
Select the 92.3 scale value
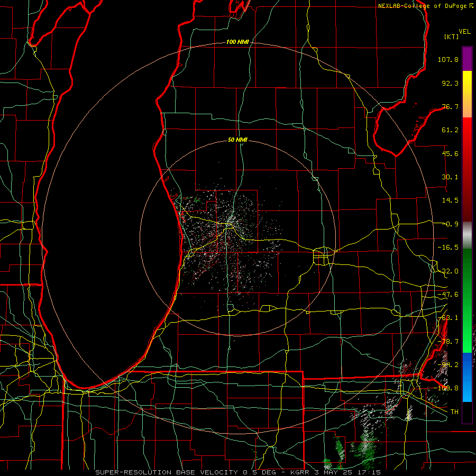[x=450, y=83]
